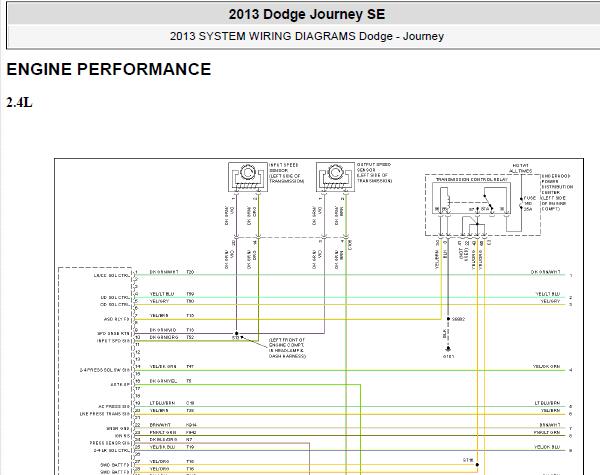Click the 'ENGINE PERFORMANCE' heading
The image size is (600, 475).
click(109, 69)
